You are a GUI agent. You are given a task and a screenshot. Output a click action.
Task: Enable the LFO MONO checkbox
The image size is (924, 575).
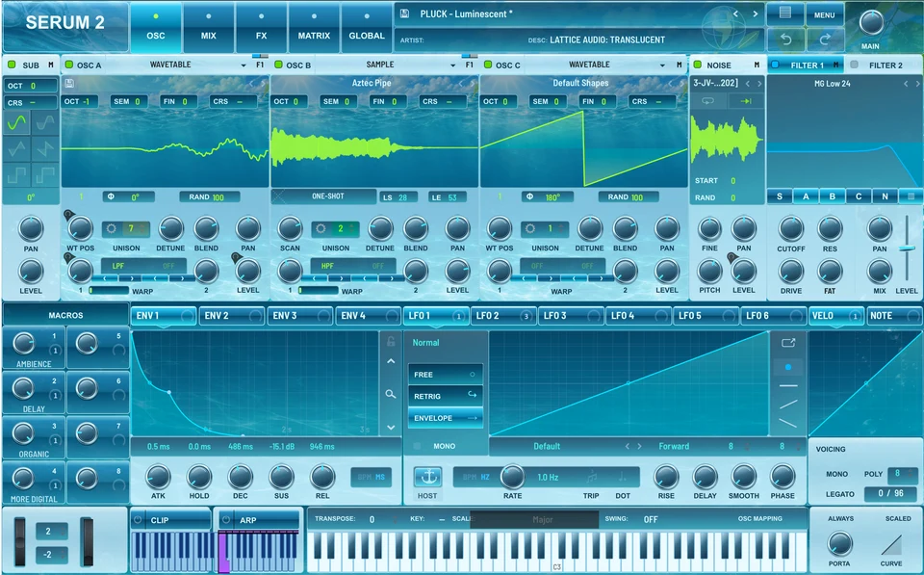(417, 447)
